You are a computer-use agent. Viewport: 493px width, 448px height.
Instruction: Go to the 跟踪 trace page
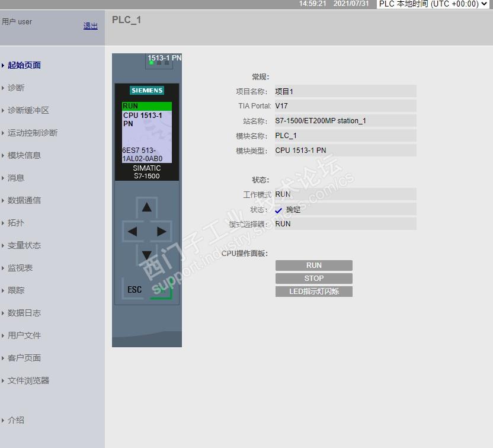tap(16, 290)
